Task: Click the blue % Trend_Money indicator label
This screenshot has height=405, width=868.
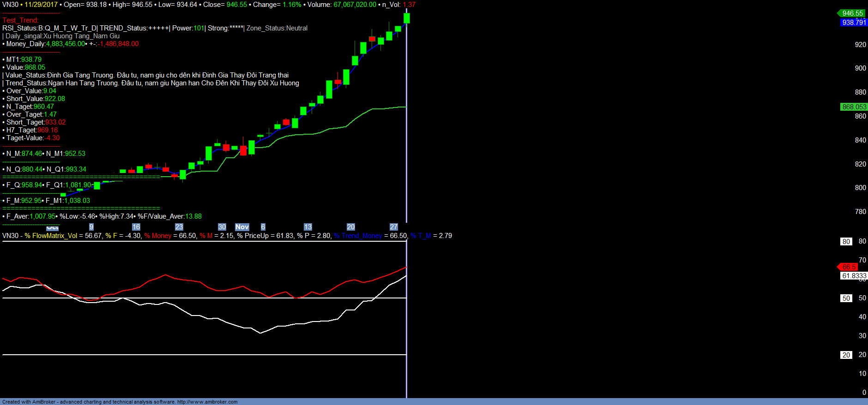Action: 358,236
